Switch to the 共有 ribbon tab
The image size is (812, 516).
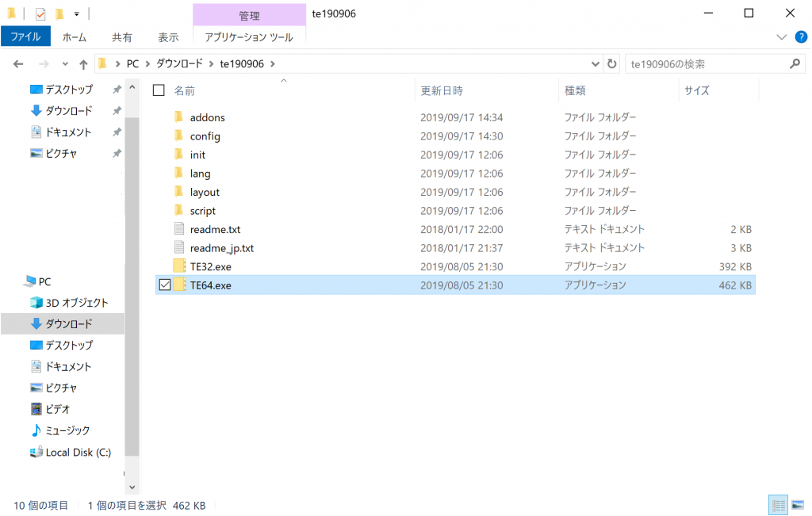(122, 37)
